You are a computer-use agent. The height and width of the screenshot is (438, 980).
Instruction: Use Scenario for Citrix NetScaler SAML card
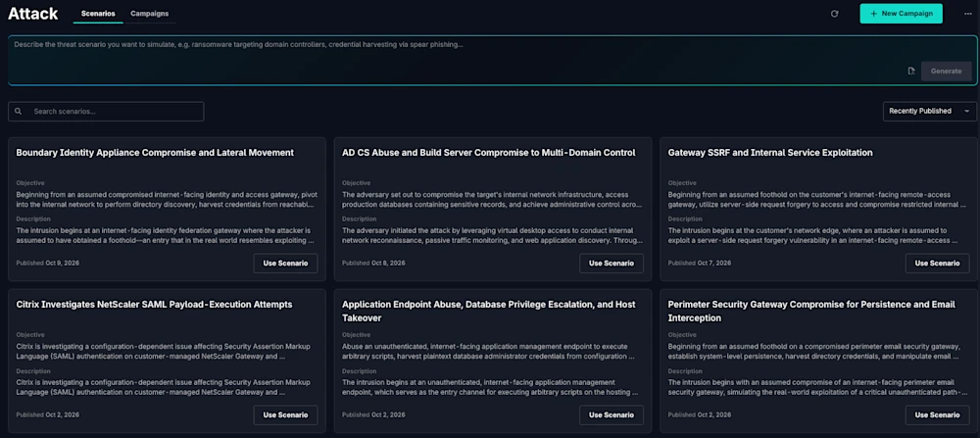pyautogui.click(x=285, y=414)
